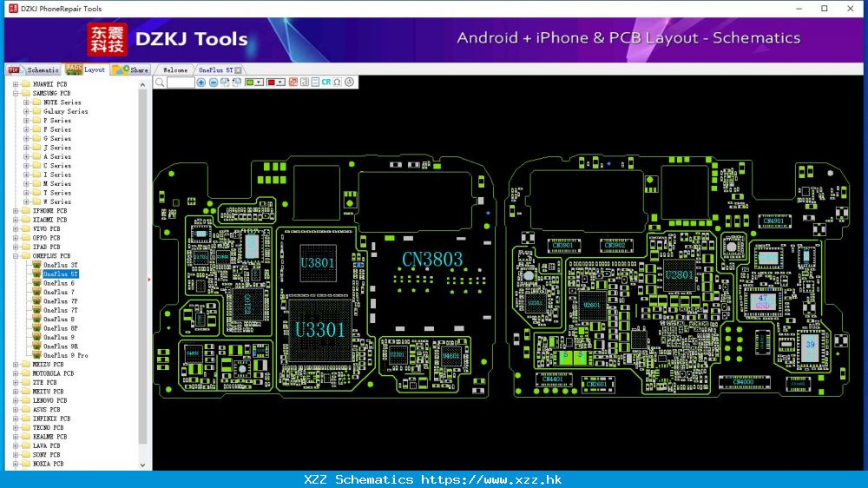Click the red panel splitter arrow
Image resolution: width=868 pixels, height=488 pixels.
pos(149,280)
